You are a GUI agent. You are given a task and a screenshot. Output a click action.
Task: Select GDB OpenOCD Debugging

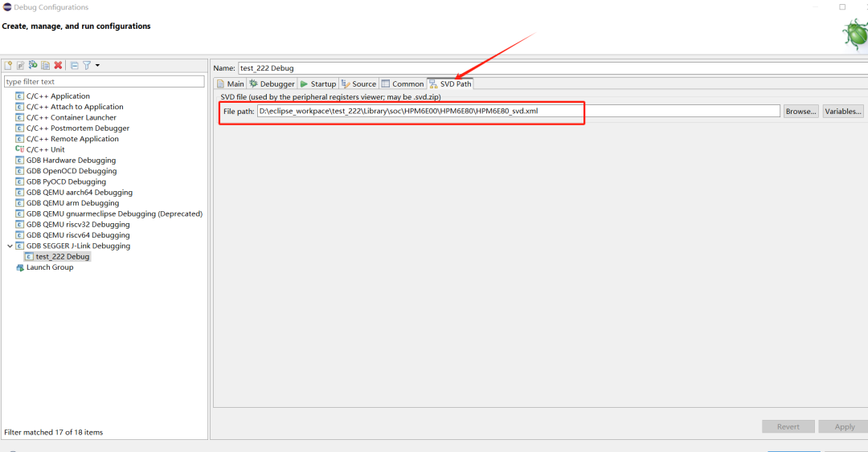(72, 171)
